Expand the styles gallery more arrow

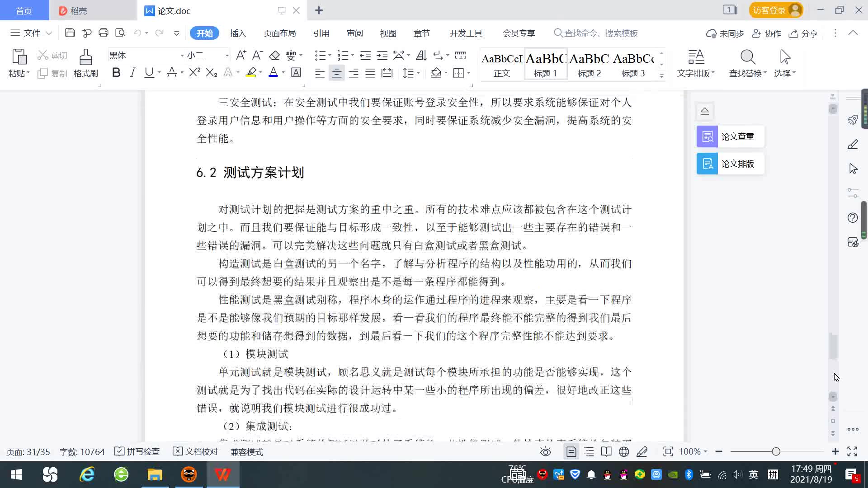point(661,76)
